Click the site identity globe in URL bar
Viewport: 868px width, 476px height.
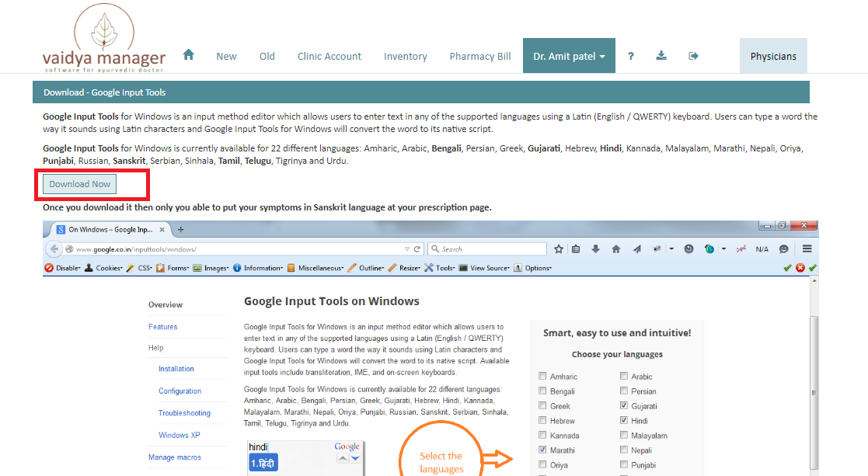(70, 249)
